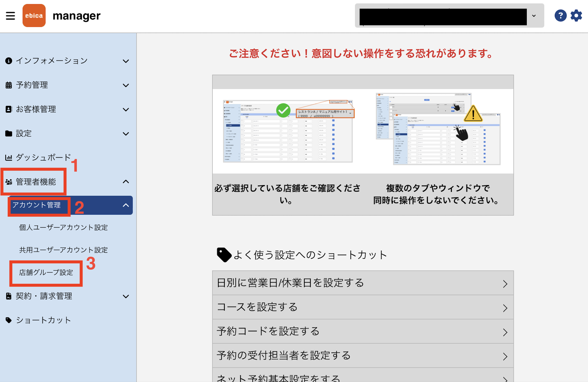Open shortcut ネット予約基本設定をする

[363, 375]
